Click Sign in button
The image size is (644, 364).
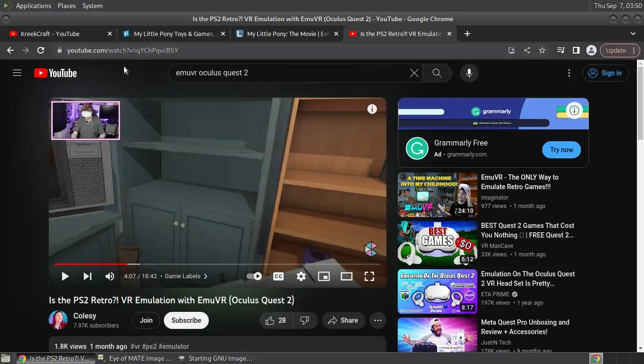[605, 73]
